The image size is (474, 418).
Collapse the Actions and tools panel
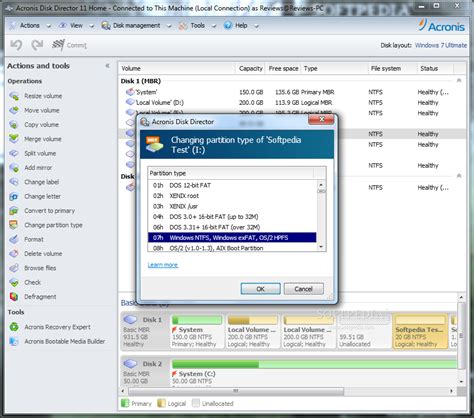(107, 66)
